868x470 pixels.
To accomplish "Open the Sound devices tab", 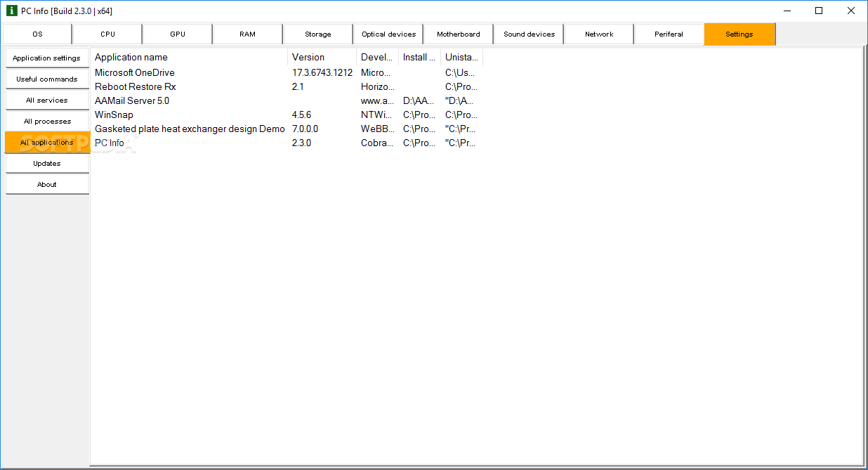I will click(x=529, y=34).
